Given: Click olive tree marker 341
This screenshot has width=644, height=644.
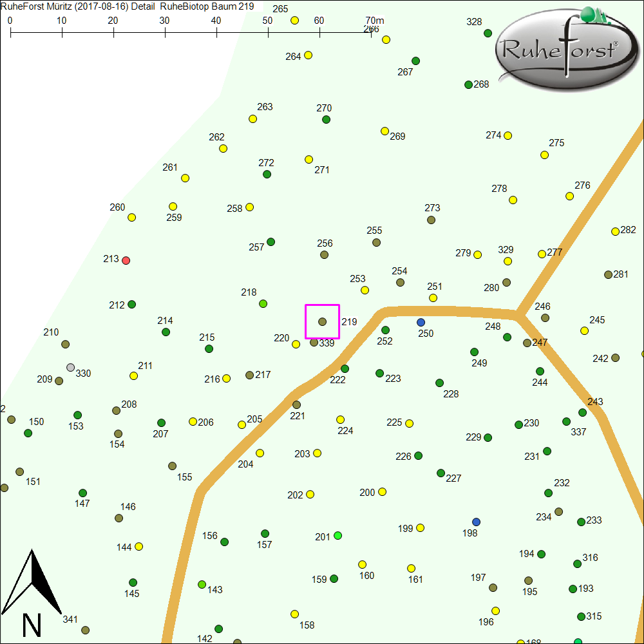Looking at the screenshot, I should (85, 630).
